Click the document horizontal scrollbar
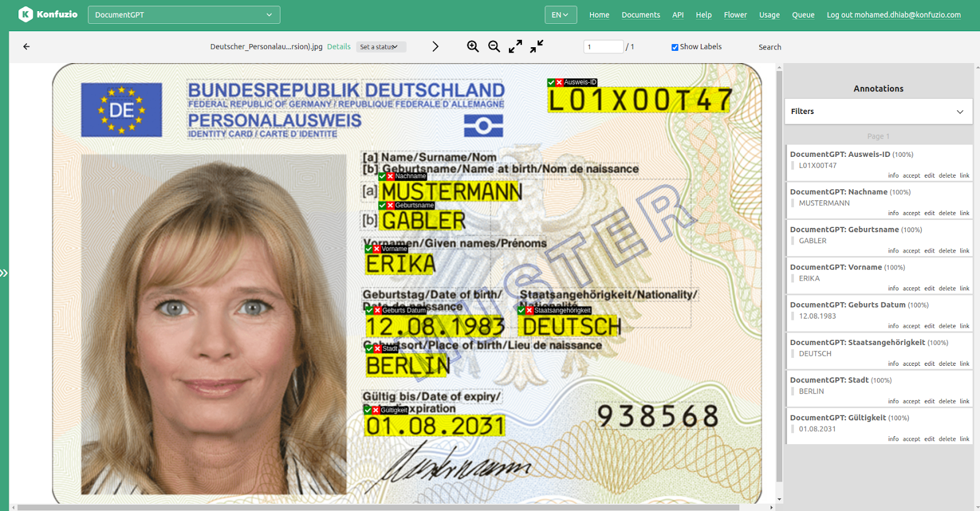The width and height of the screenshot is (980, 511). coord(379,507)
